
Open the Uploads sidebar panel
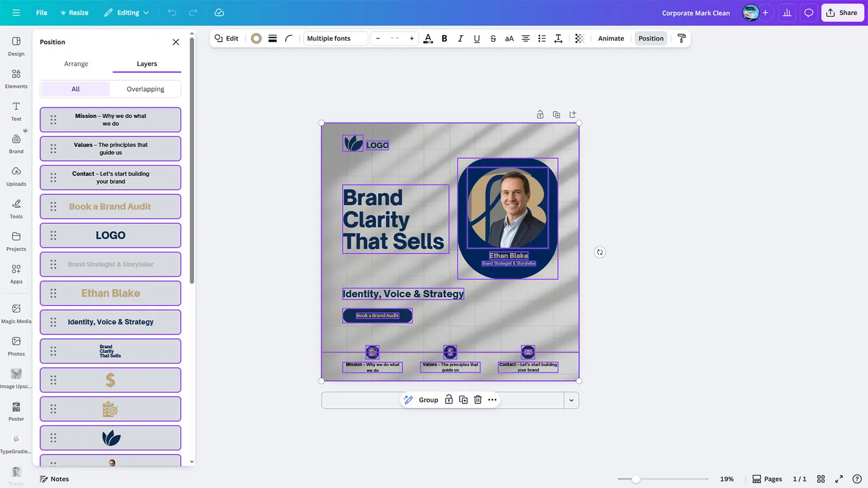point(16,176)
